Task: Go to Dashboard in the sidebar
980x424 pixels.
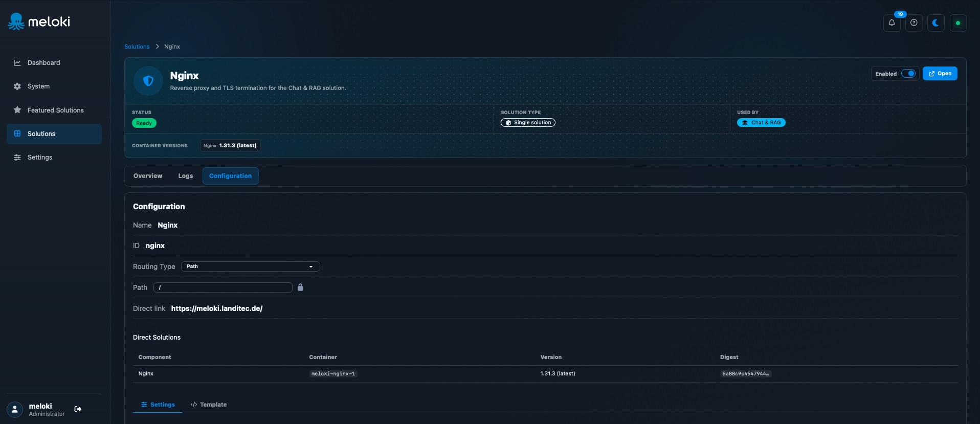Action: tap(54, 63)
